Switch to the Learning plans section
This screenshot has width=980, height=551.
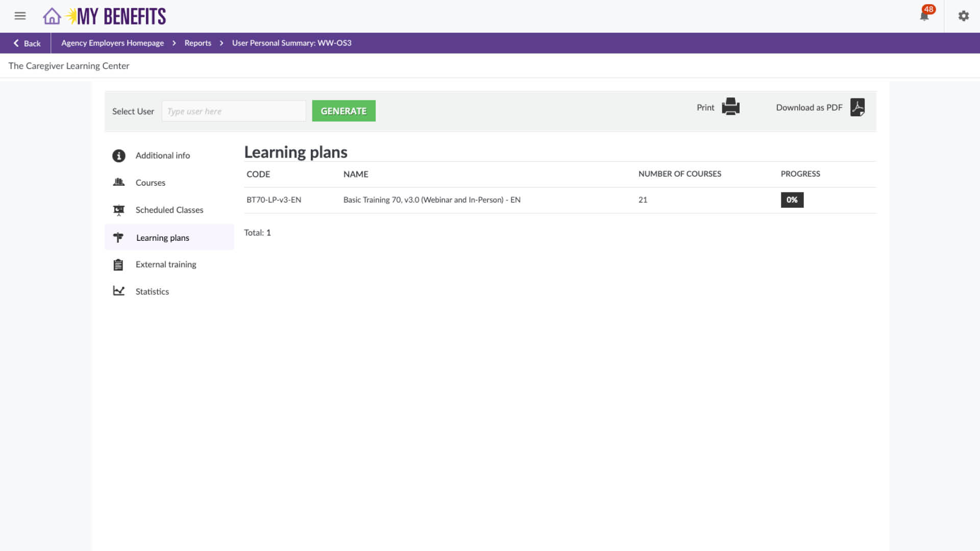tap(162, 237)
